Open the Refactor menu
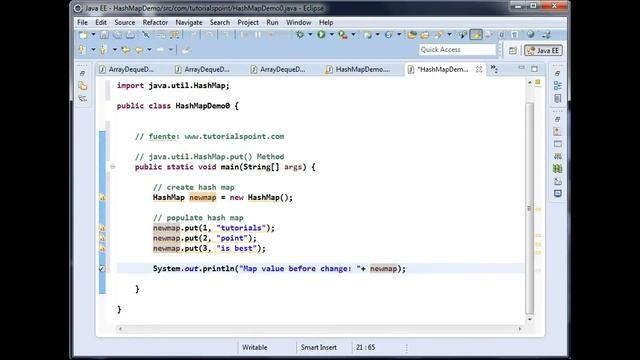Screen dimensions: 640x360 [x=155, y=22]
